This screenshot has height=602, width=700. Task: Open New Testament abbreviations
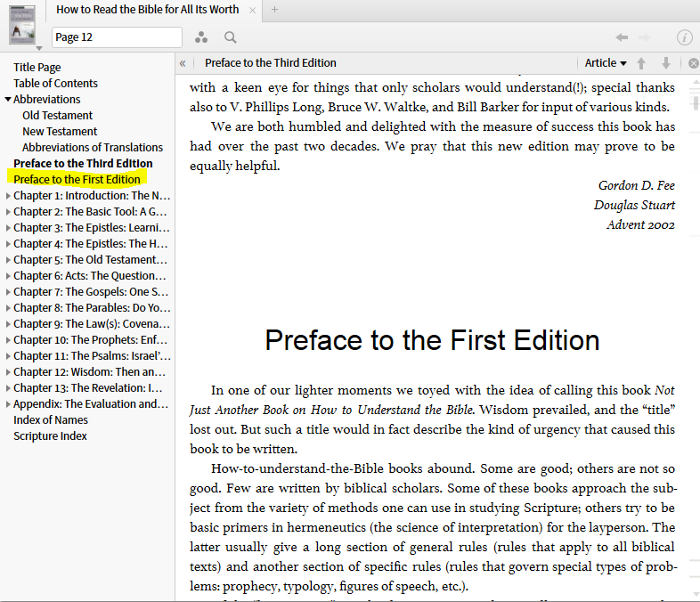pyautogui.click(x=60, y=132)
